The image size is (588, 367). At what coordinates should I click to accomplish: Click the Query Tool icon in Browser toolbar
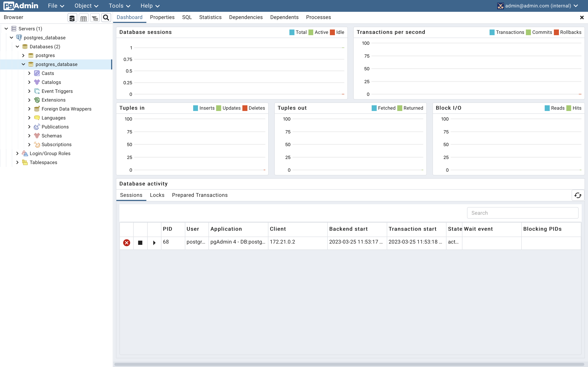[72, 18]
